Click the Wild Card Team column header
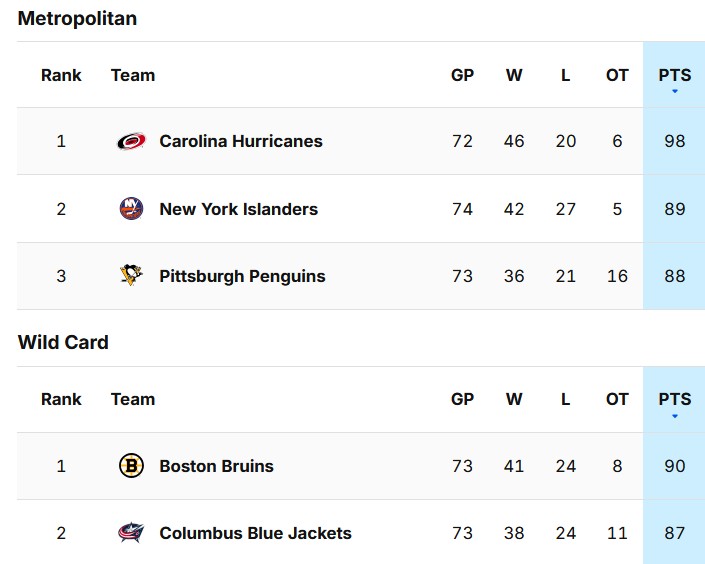 tap(133, 399)
